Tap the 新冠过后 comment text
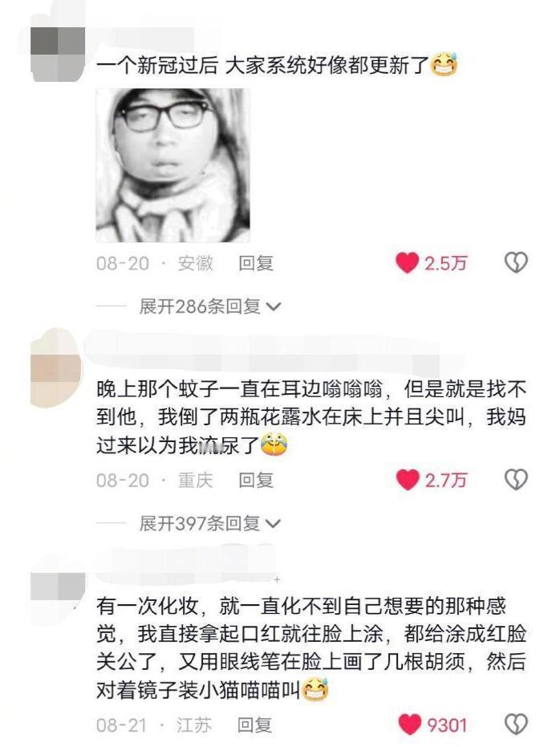Screen dimensions: 560x747 (x=277, y=65)
